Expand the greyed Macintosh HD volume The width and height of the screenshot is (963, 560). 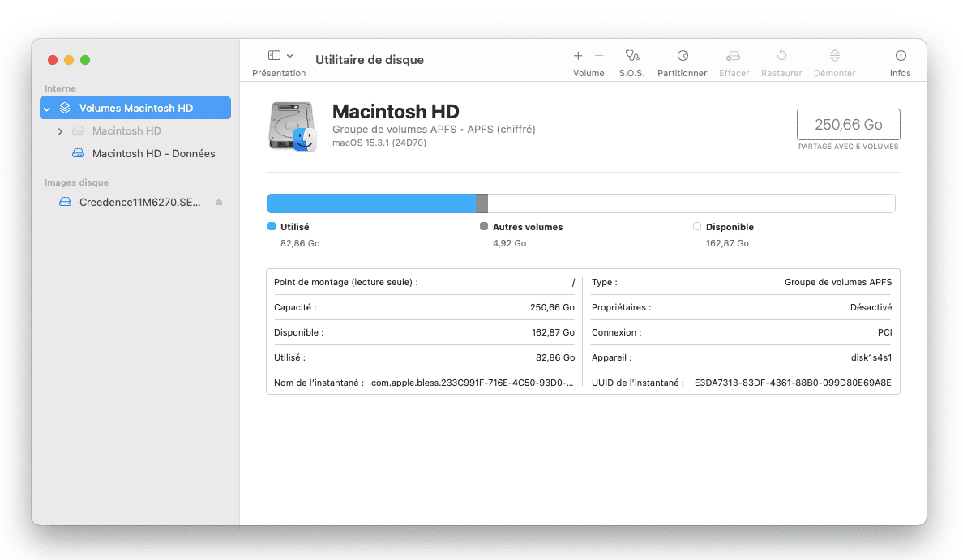[60, 131]
